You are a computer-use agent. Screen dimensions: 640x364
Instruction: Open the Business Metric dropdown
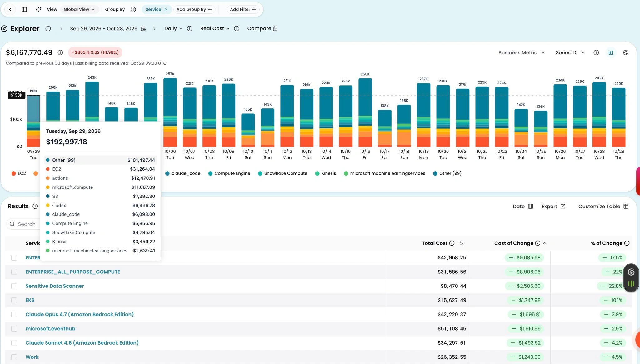pos(522,52)
